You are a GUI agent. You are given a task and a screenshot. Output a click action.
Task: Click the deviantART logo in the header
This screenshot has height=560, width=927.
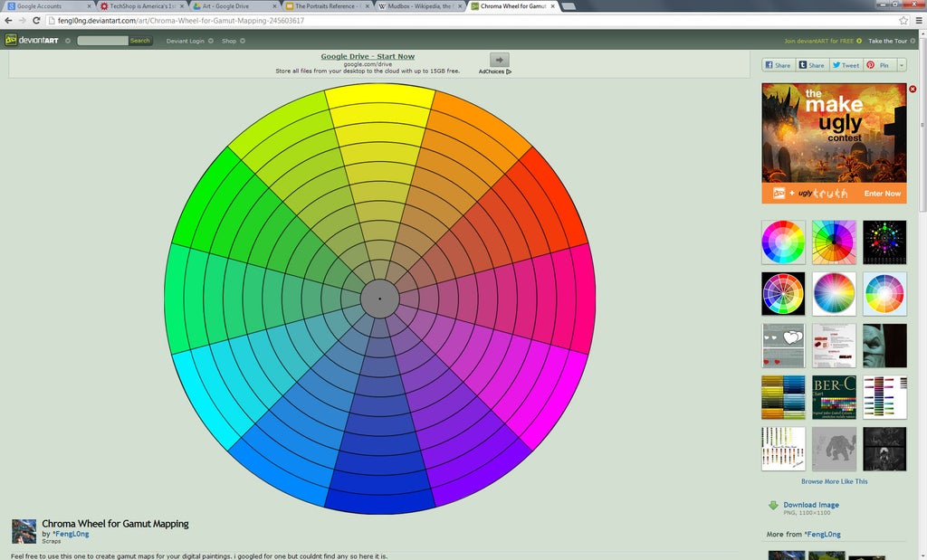(31, 41)
